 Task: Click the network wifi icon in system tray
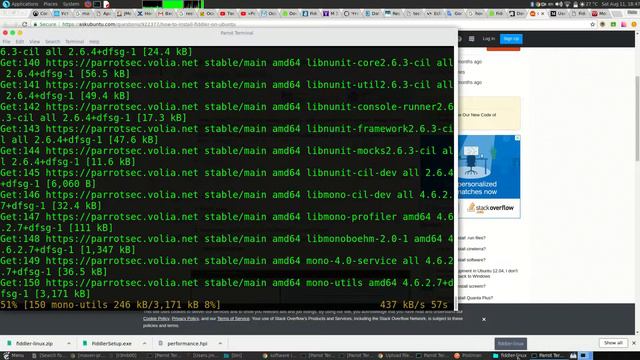[567, 4]
